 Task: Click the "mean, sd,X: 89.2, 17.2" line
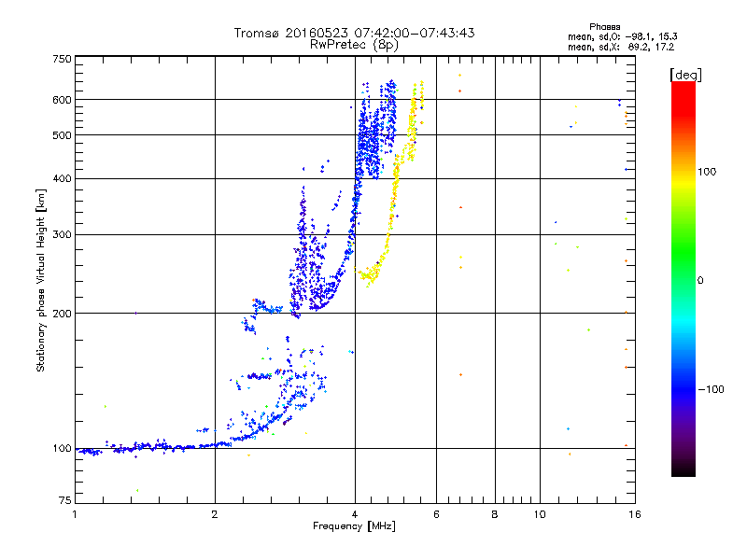621,48
